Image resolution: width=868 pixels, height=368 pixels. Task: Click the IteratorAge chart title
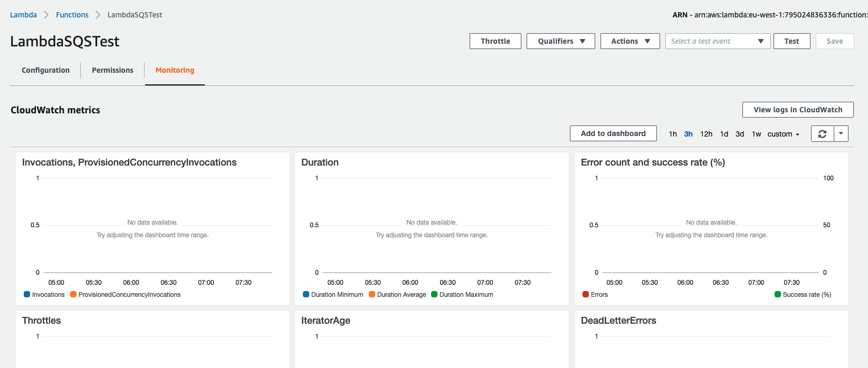[x=326, y=321]
